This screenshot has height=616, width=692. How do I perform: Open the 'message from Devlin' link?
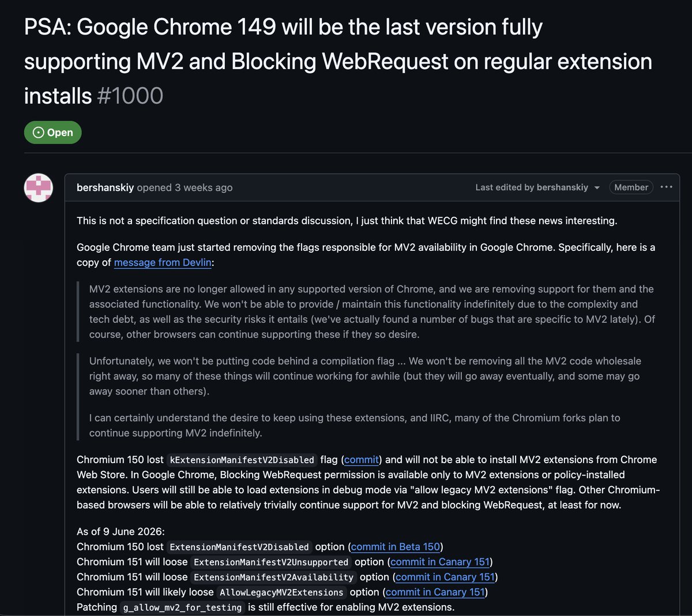163,262
